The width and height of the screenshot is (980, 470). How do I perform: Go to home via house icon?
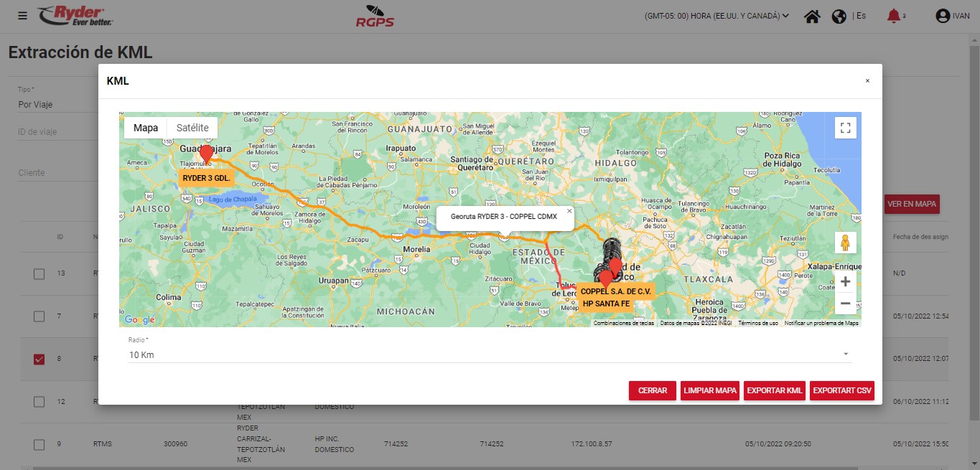[812, 16]
